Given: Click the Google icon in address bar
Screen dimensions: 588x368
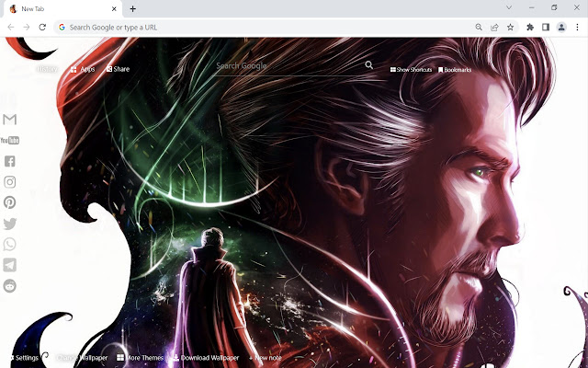Looking at the screenshot, I should pos(62,27).
